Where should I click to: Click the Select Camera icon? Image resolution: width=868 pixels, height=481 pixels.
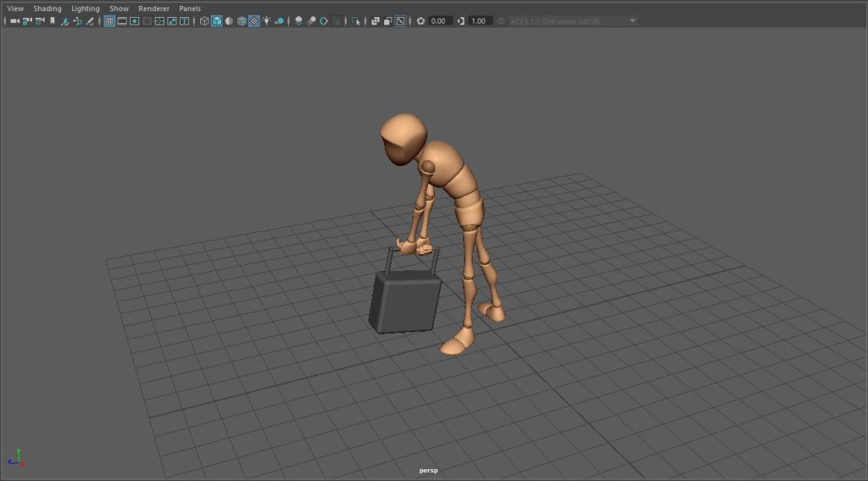[x=14, y=21]
